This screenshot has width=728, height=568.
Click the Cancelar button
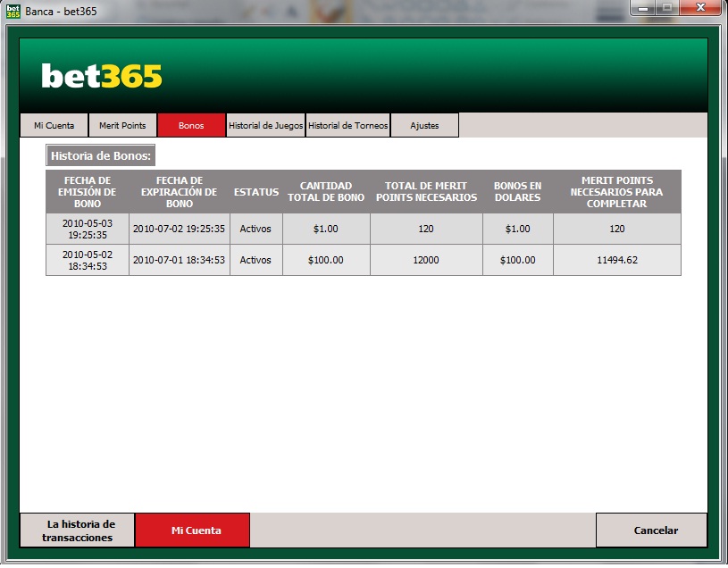coord(651,530)
